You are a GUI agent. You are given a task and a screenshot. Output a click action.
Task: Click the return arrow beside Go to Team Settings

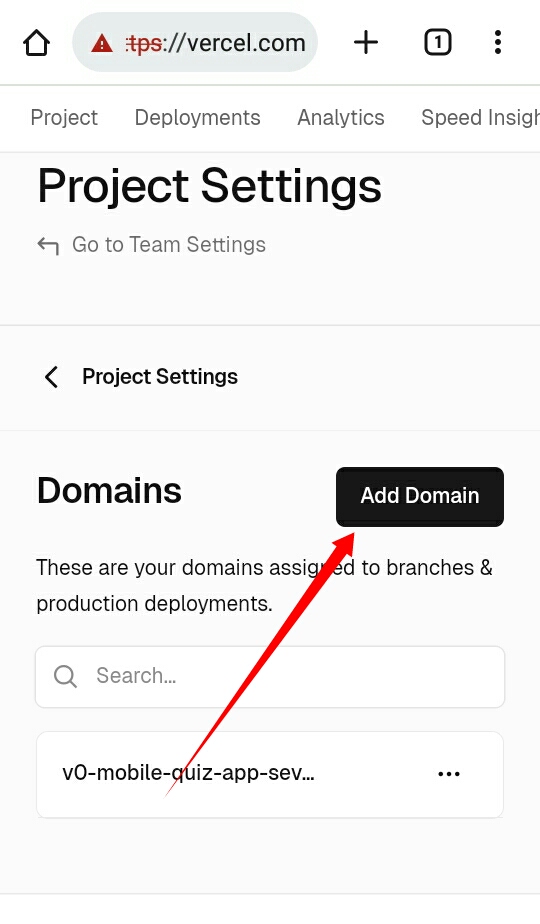48,245
